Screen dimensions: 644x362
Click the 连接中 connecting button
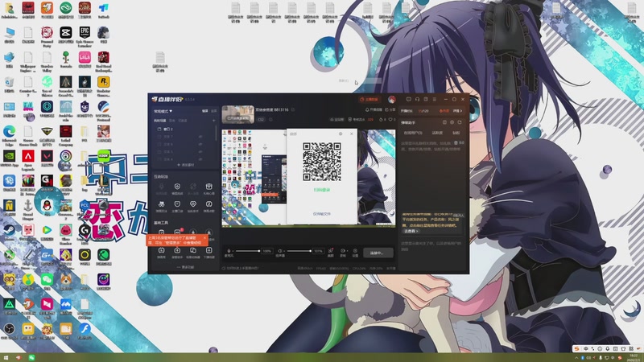coord(378,253)
